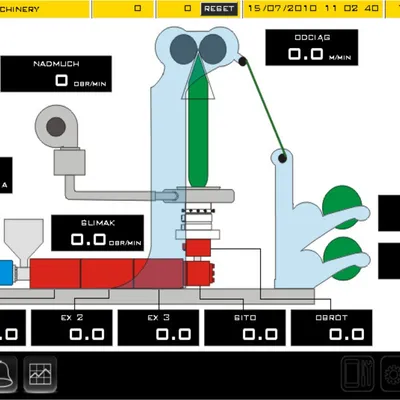
Task: Open the settings gear icon
Action: 391,374
